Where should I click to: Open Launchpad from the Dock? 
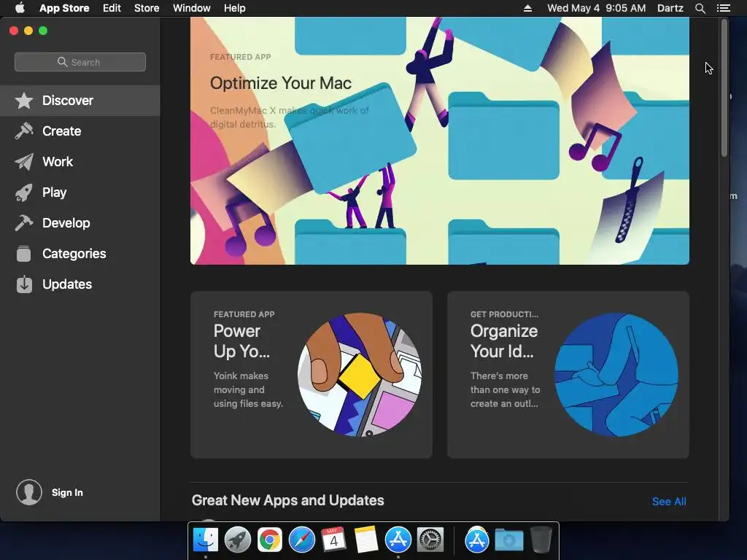238,540
